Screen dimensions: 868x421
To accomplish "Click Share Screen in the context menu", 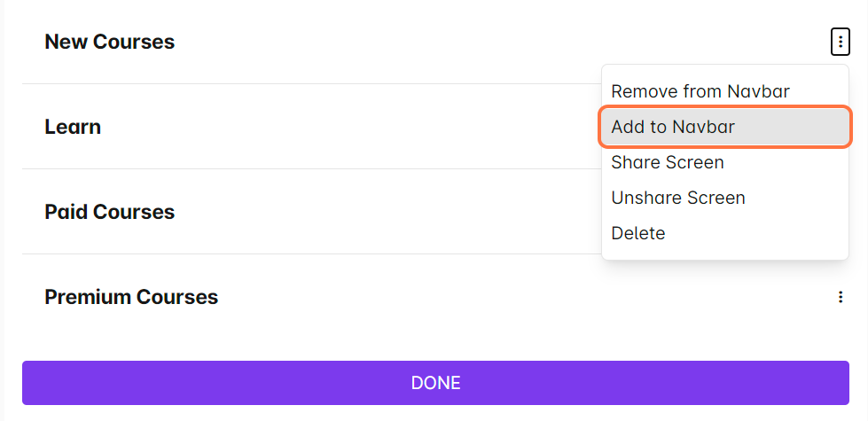I will [x=667, y=162].
